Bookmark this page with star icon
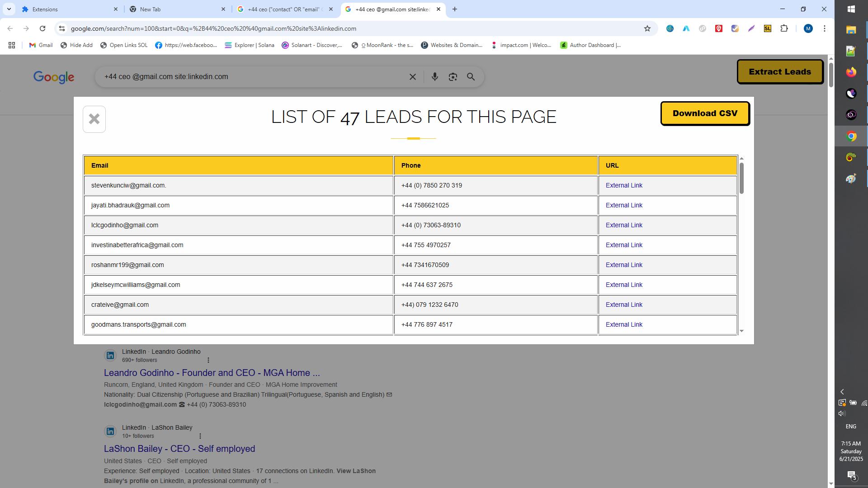 (x=647, y=28)
